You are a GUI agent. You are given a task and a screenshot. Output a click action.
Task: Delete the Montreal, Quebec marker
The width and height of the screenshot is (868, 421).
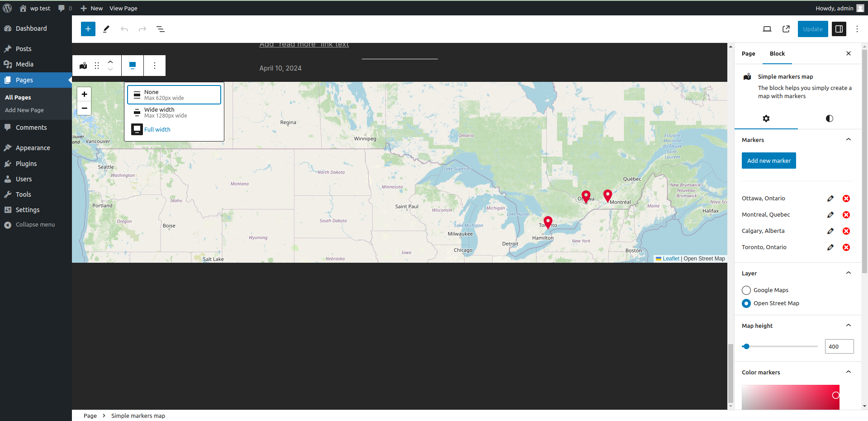[x=846, y=215]
